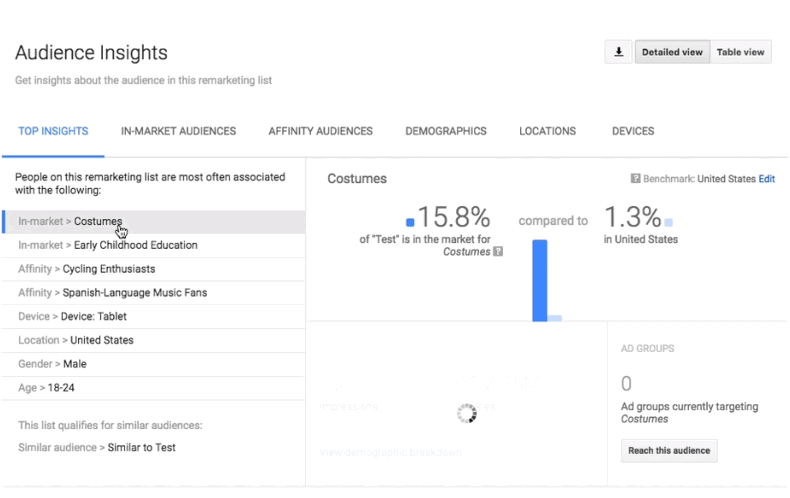Select the Location United States row

(154, 340)
